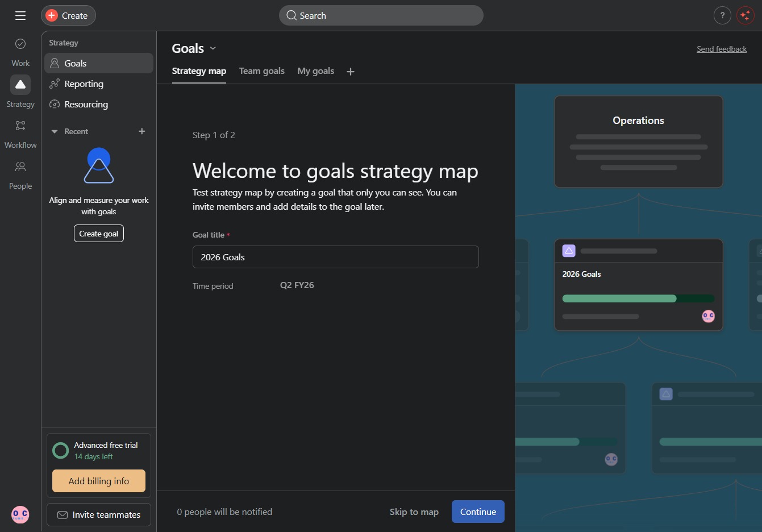Screen dimensions: 762x532
Task: Click the green progress bar on 2026 Goals card
Action: click(x=638, y=298)
